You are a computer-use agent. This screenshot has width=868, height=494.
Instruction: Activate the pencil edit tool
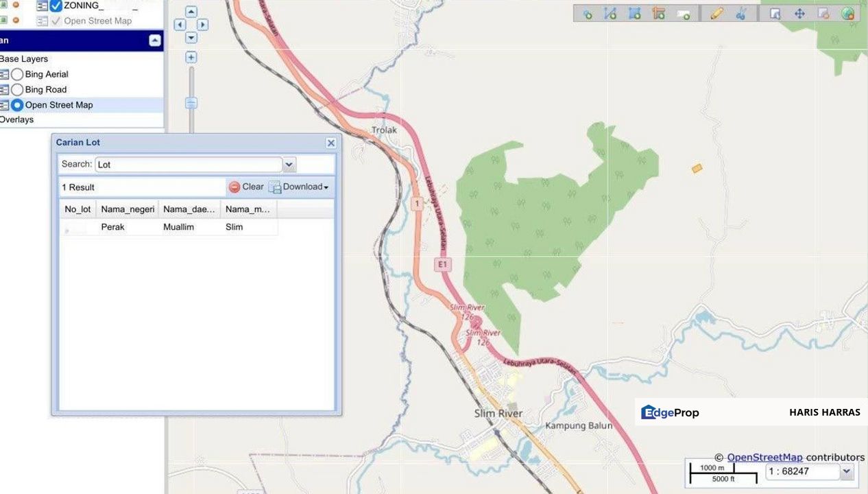716,14
